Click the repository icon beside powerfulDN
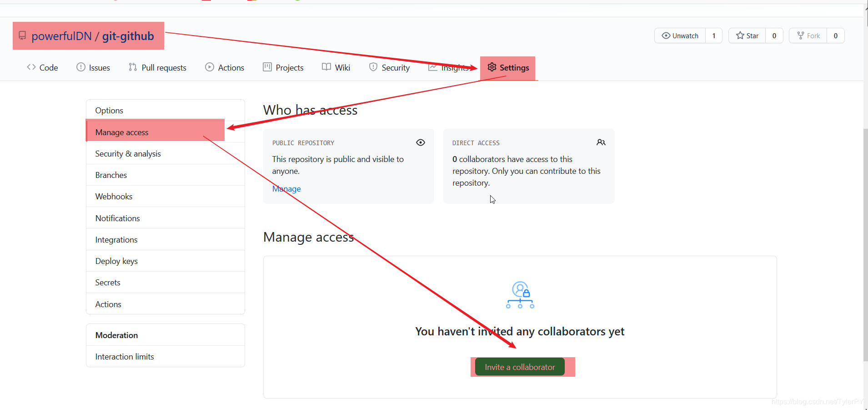Image resolution: width=868 pixels, height=410 pixels. [22, 35]
